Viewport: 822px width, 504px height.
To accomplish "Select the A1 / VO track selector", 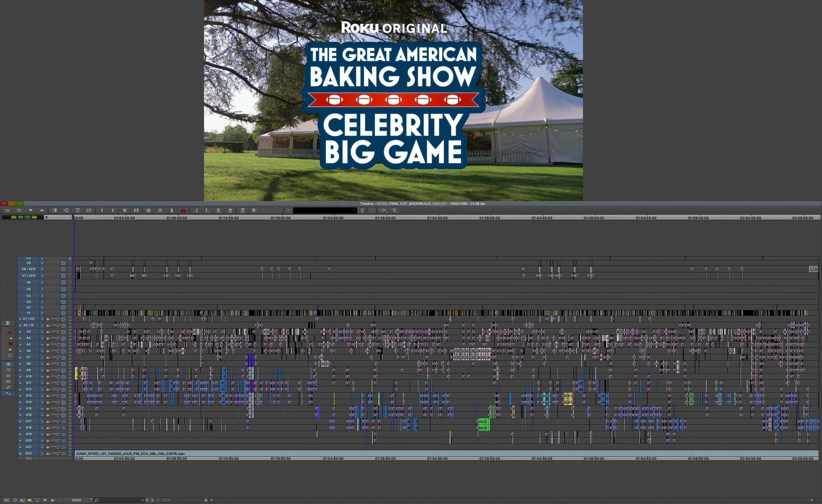I will click(29, 319).
